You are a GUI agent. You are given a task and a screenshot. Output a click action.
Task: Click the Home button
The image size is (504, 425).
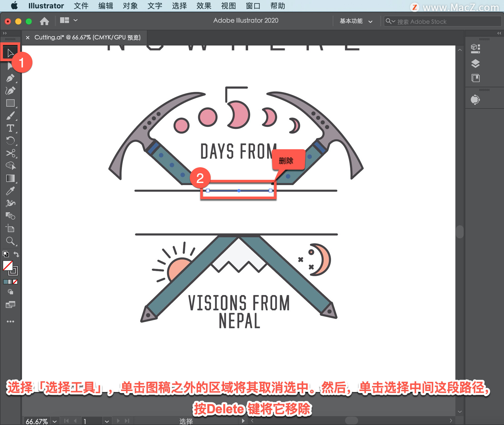click(44, 21)
